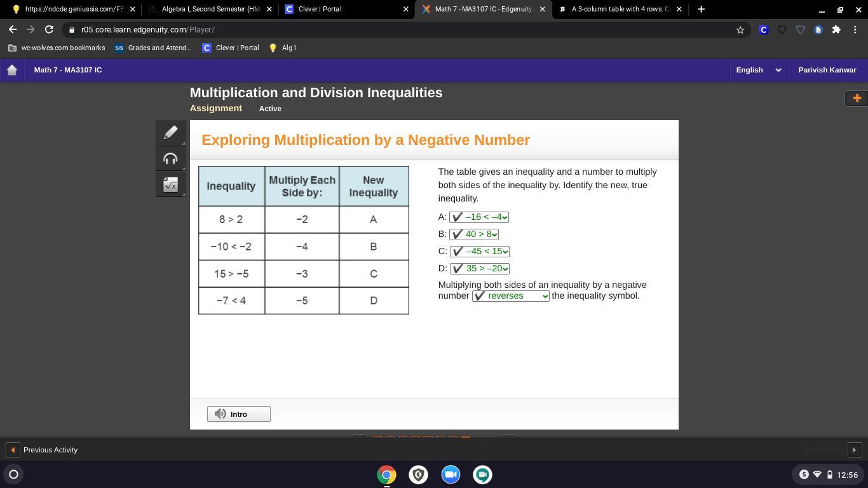Click the Intro audio button

[239, 414]
